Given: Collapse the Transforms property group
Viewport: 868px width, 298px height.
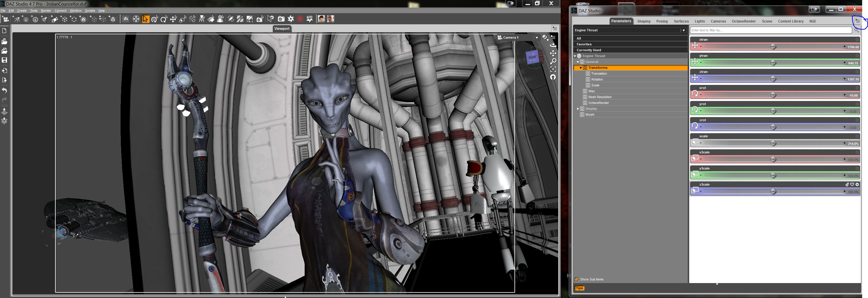Looking at the screenshot, I should (581, 68).
